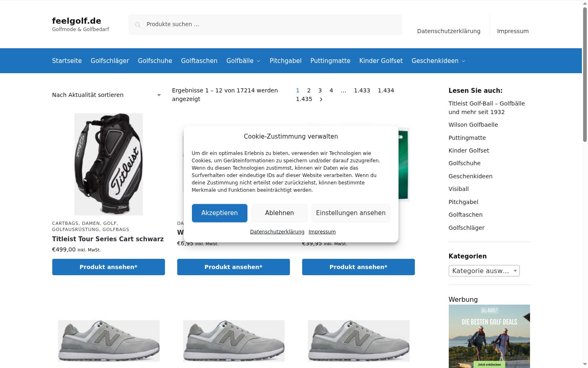Expand the Golfbälle submenu chevron
The height and width of the screenshot is (368, 588).
point(258,61)
